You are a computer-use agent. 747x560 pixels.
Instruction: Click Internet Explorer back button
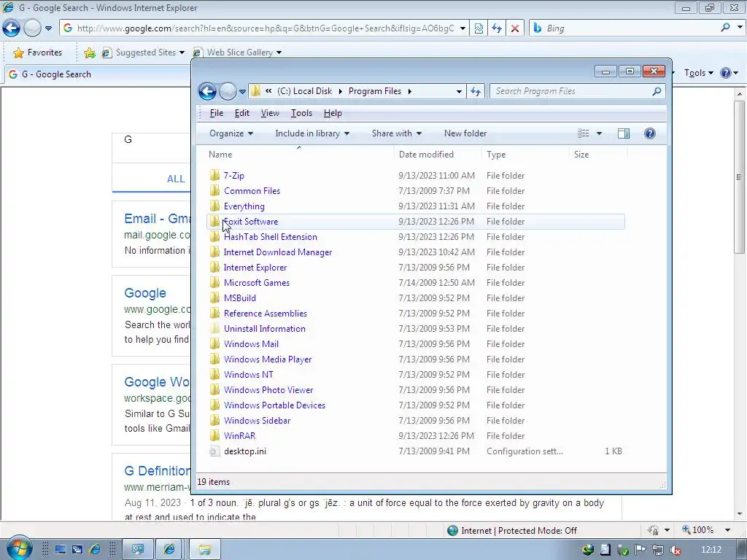click(12, 28)
